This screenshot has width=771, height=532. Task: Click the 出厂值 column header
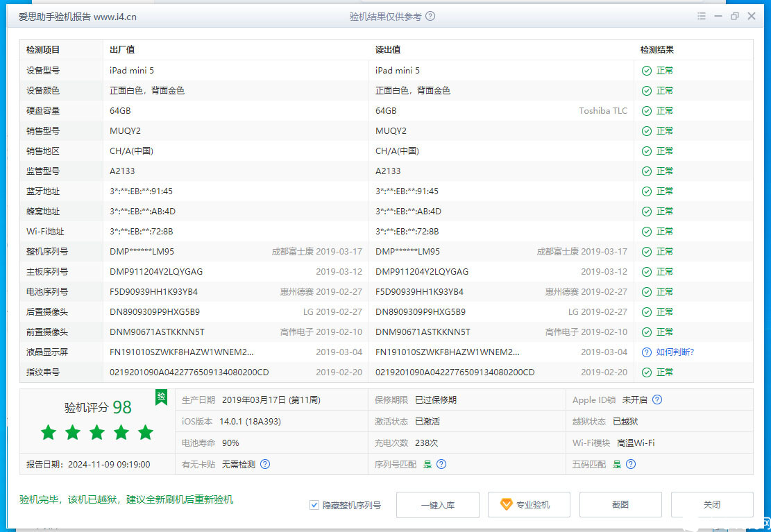122,50
